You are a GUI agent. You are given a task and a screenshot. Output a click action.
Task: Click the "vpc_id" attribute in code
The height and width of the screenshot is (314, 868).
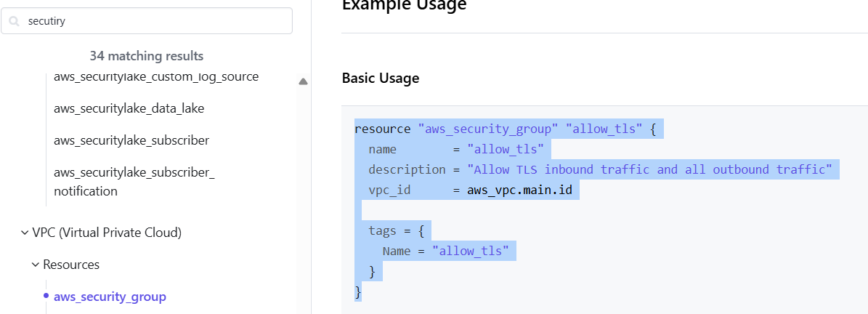coord(390,190)
